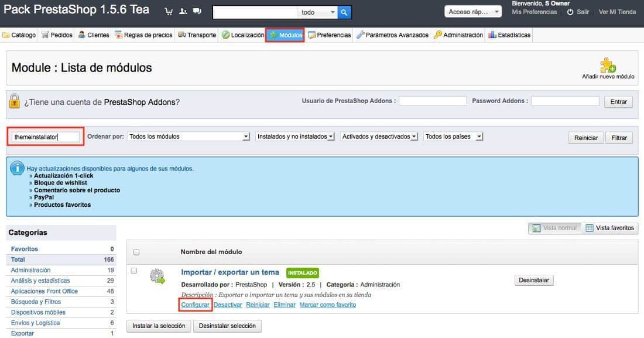Click the Vista favoritos table icon

590,228
